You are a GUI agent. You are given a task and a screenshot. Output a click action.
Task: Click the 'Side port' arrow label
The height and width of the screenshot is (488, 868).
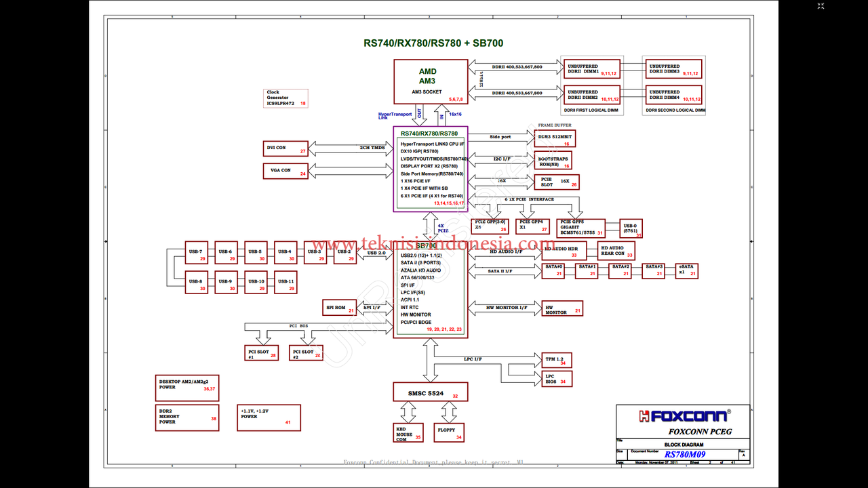500,137
